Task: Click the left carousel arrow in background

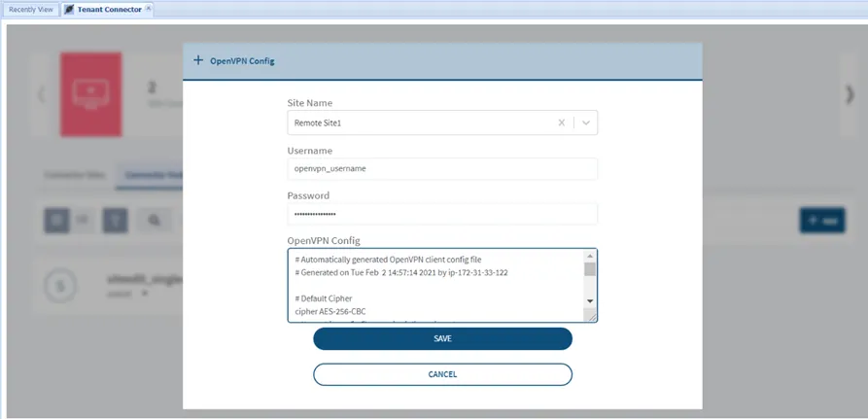Action: (x=41, y=95)
